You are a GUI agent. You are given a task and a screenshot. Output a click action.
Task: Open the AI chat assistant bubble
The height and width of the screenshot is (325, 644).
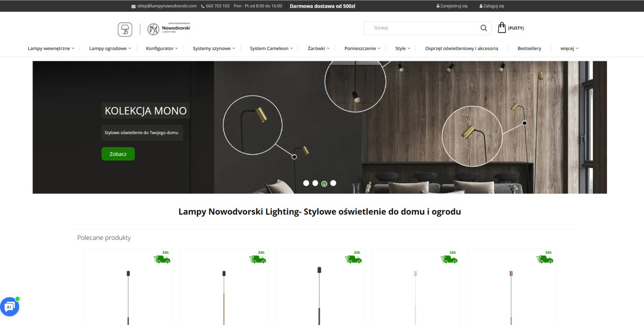tap(9, 306)
